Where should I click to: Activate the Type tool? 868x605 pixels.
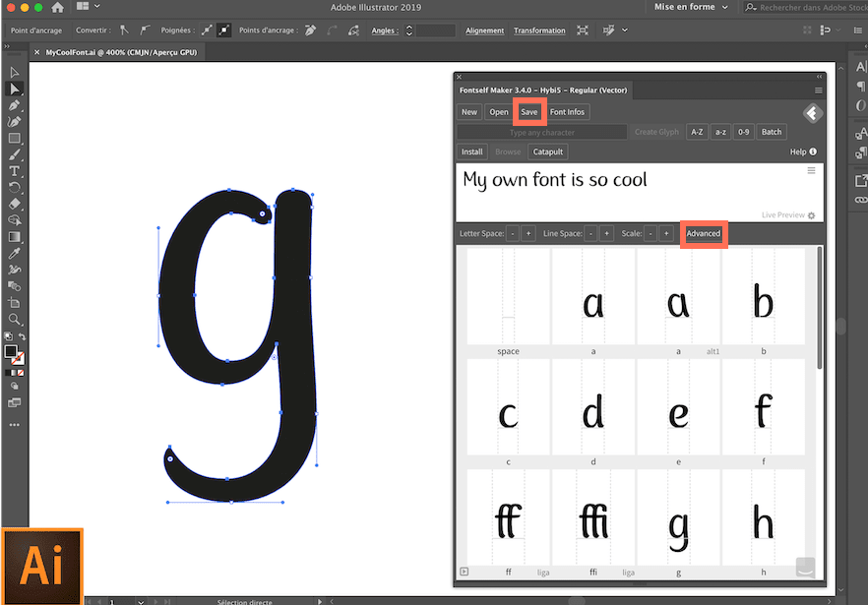[x=14, y=171]
